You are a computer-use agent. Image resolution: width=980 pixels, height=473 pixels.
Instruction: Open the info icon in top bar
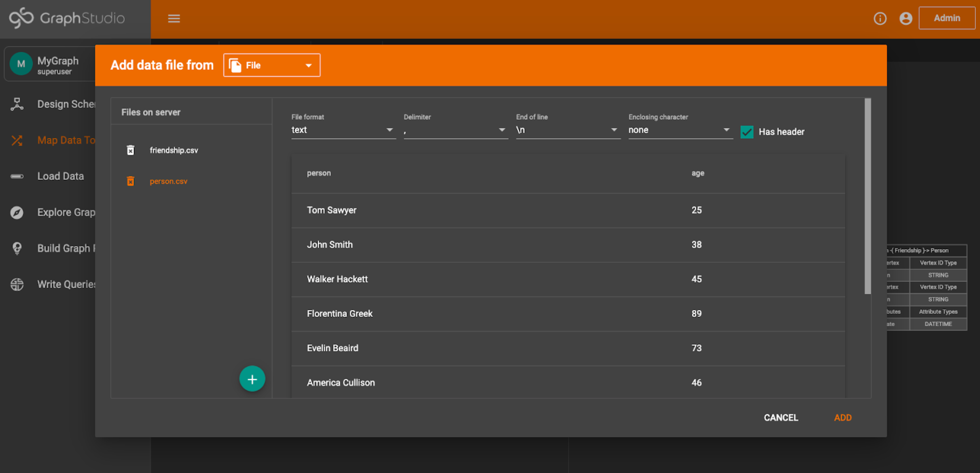880,19
